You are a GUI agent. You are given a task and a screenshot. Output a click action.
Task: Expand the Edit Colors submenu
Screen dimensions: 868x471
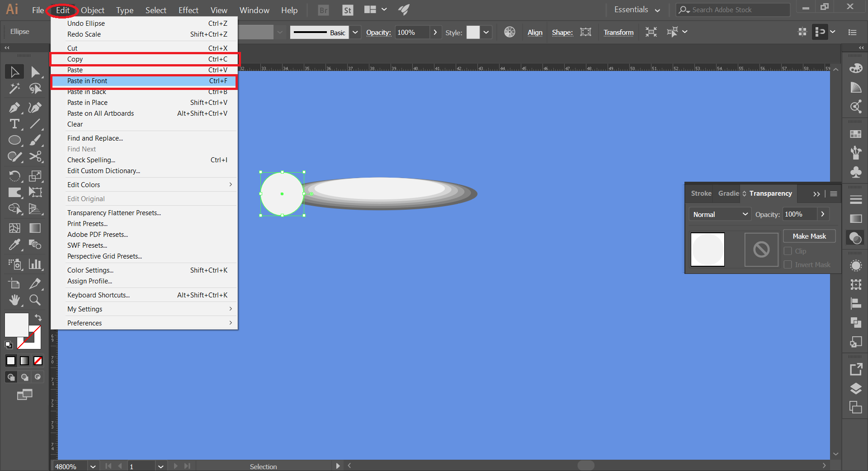point(144,184)
